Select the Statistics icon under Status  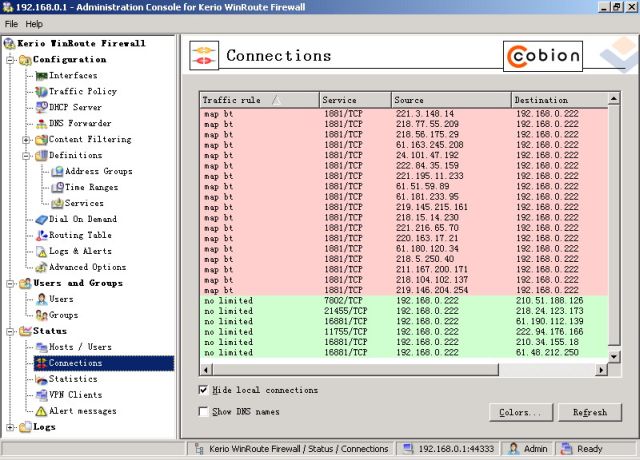click(41, 379)
